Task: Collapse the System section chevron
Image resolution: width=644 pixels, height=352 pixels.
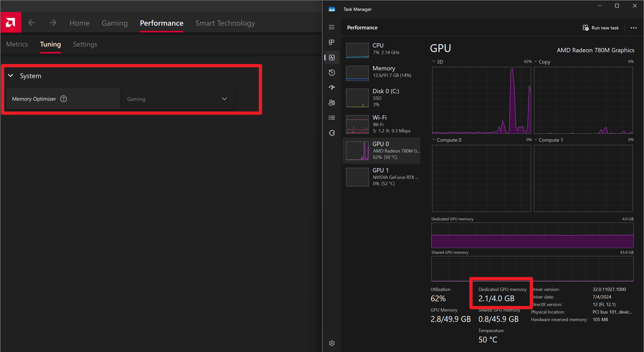Action: [x=11, y=76]
